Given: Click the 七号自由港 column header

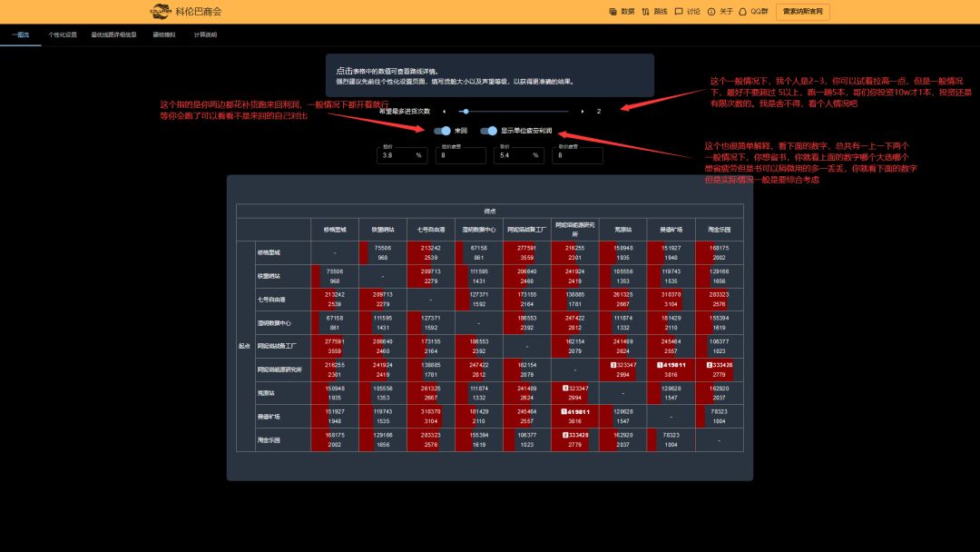Looking at the screenshot, I should pyautogui.click(x=431, y=230).
